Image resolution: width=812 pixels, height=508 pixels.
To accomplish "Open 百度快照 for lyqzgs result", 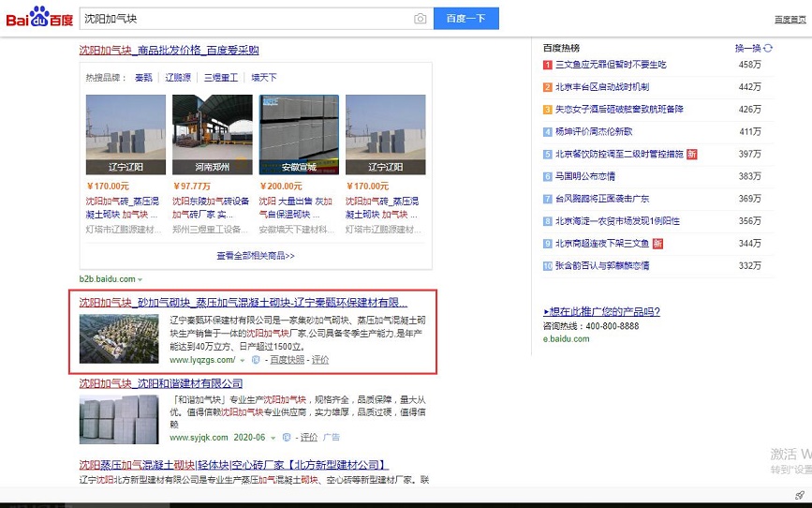I will point(287,360).
